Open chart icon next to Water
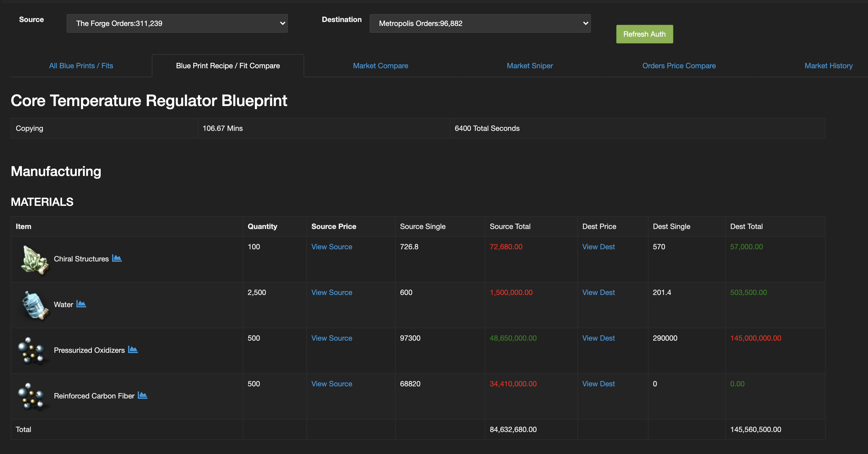Screen dimensions: 868x454 (81, 304)
